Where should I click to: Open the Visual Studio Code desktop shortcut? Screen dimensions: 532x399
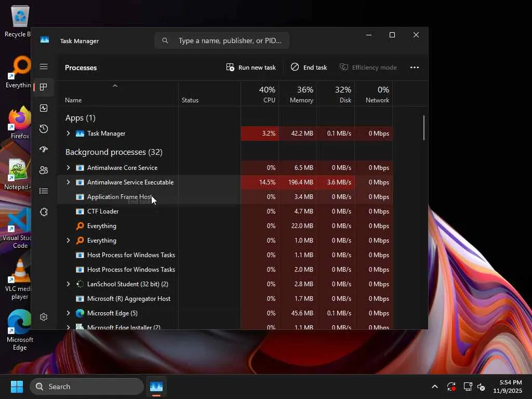coord(18,229)
